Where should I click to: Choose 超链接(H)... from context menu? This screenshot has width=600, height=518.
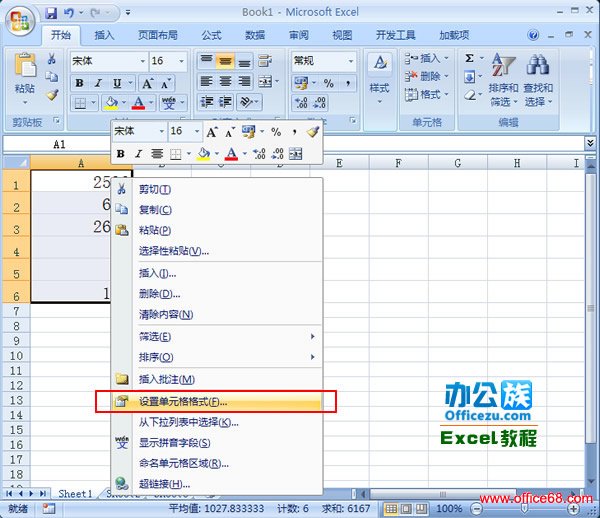pos(216,484)
